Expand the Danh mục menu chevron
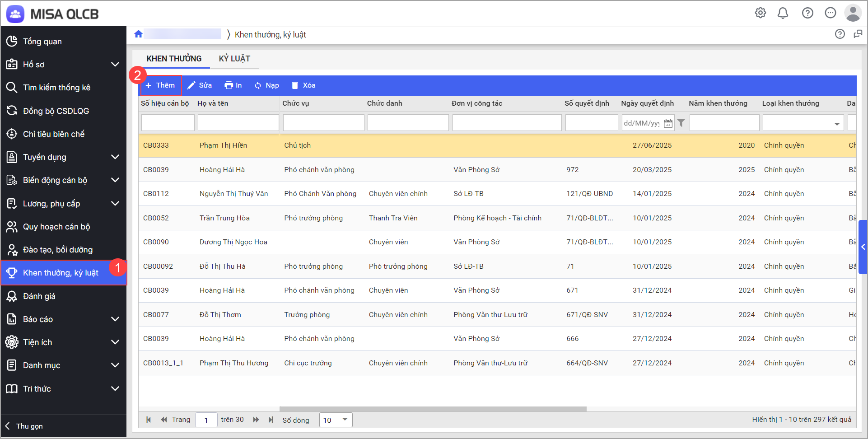 click(115, 365)
